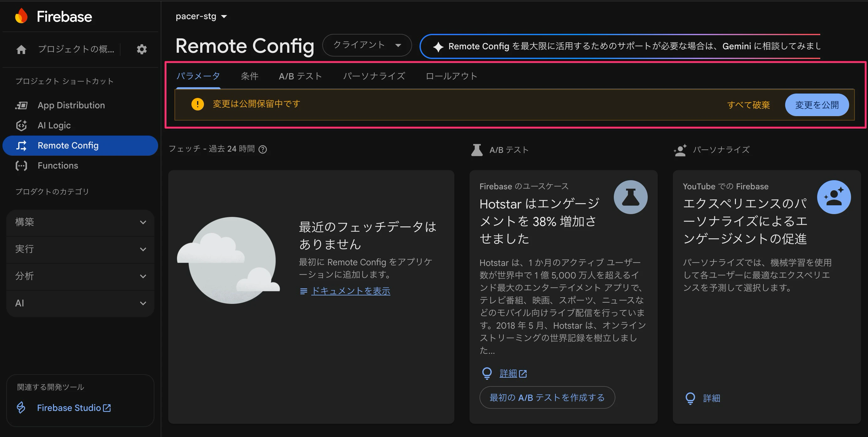Viewport: 868px width, 437px height.
Task: Click the round flask icon on Hotstar card
Action: (x=630, y=197)
